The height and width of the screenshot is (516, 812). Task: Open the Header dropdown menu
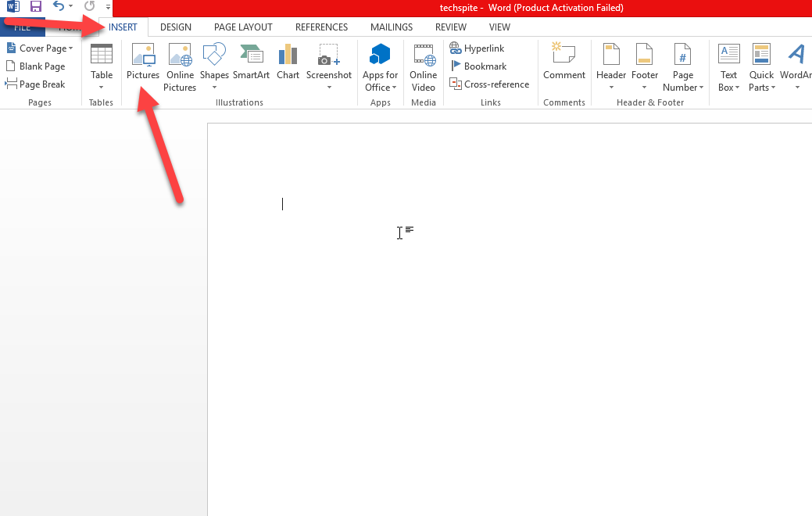[x=611, y=87]
